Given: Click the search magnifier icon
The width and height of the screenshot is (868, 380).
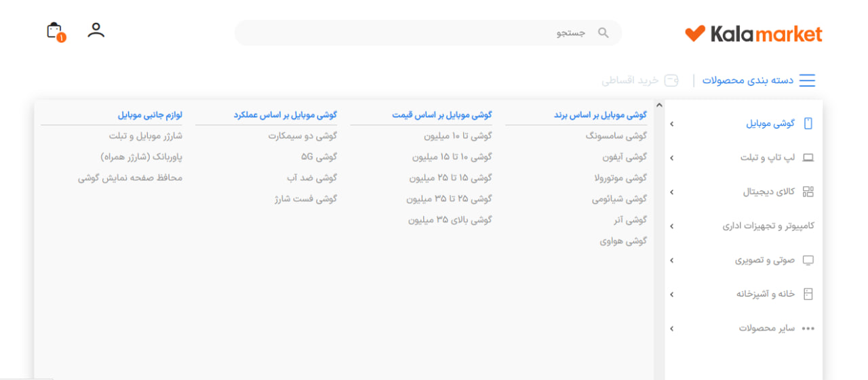Looking at the screenshot, I should point(603,33).
